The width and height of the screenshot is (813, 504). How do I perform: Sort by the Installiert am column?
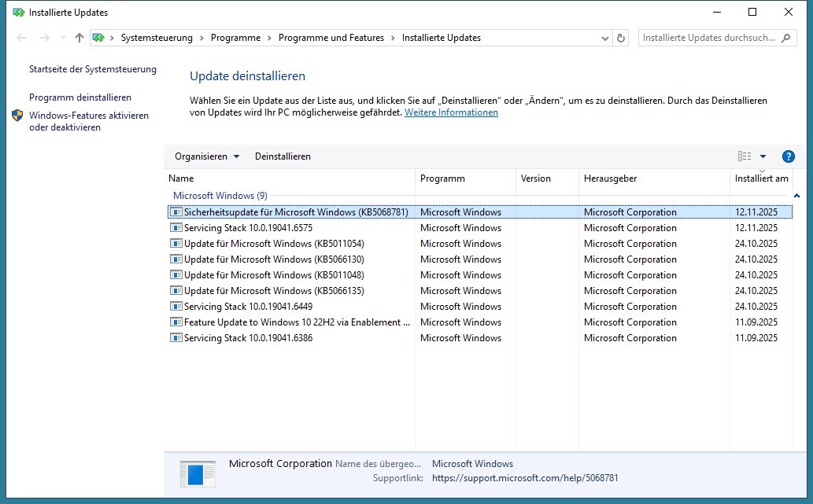761,178
